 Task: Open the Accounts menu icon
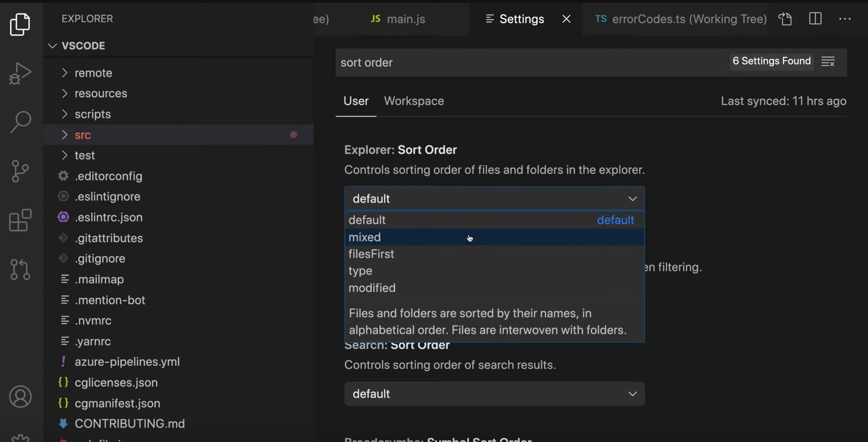(20, 397)
